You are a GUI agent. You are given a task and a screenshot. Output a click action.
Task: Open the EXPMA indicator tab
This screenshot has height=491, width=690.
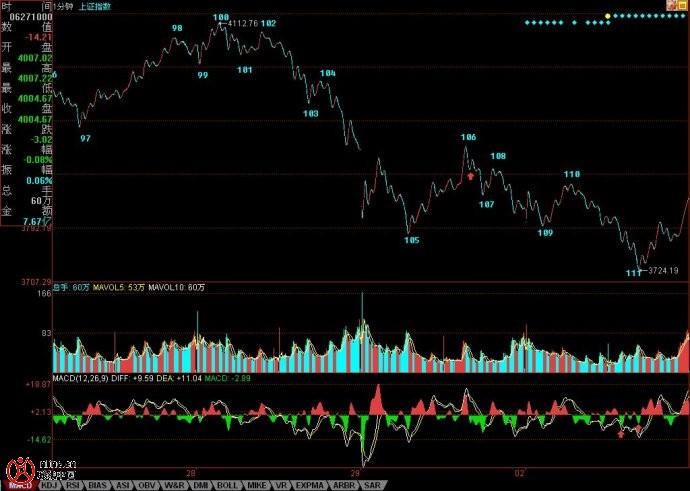(309, 484)
